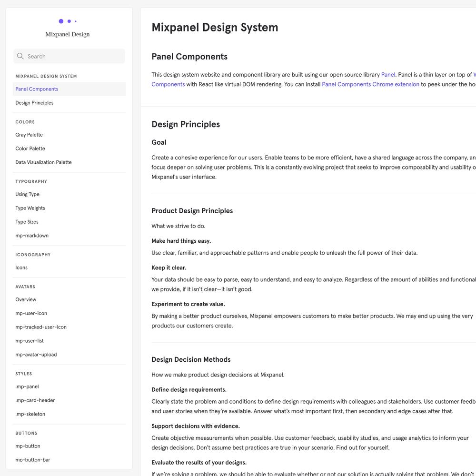Click the Goal subheading
This screenshot has height=476, width=476.
pyautogui.click(x=159, y=142)
